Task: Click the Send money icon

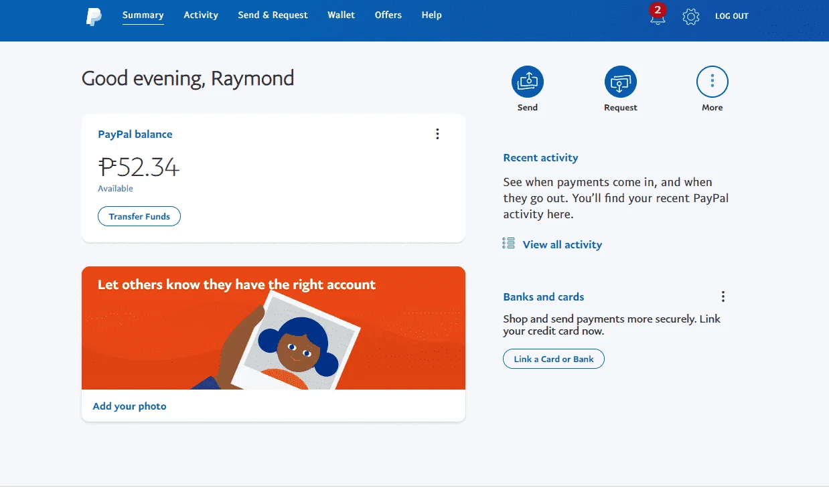Action: coord(528,82)
